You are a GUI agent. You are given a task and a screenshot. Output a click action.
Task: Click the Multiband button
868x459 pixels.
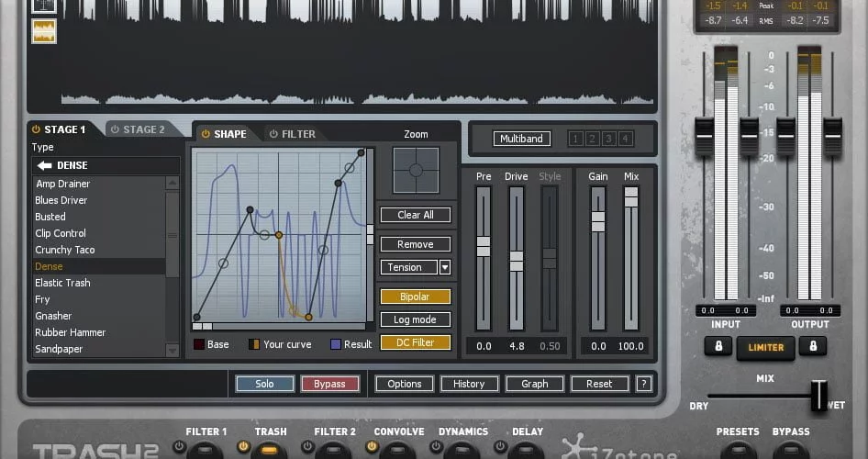[x=521, y=139]
